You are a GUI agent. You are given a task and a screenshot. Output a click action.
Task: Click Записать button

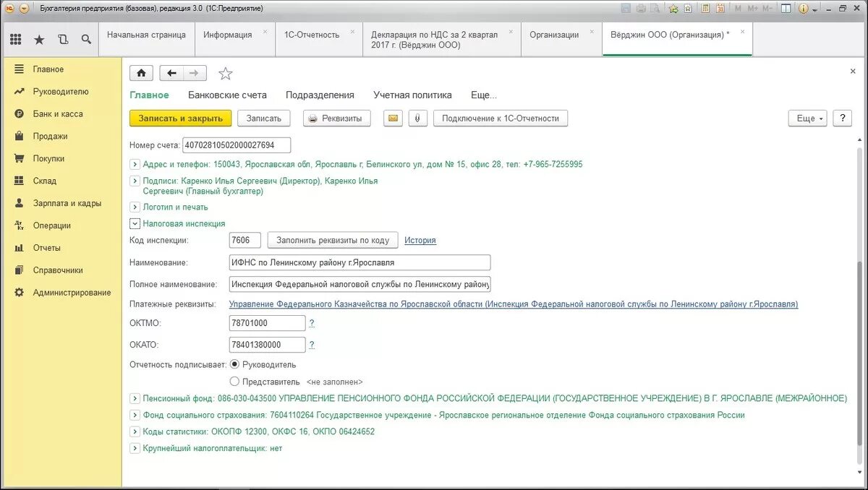[x=264, y=119]
